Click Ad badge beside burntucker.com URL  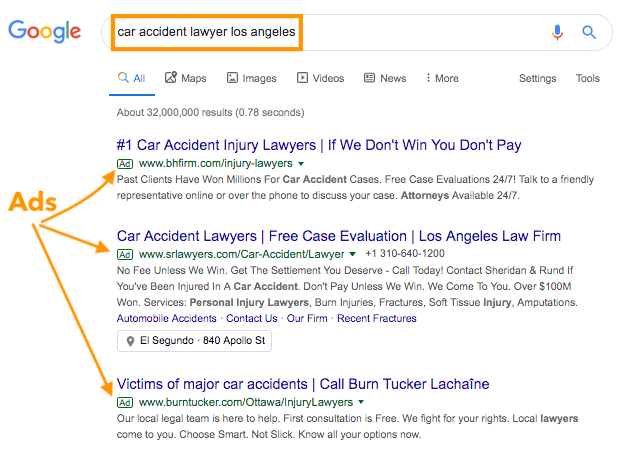pyautogui.click(x=125, y=403)
